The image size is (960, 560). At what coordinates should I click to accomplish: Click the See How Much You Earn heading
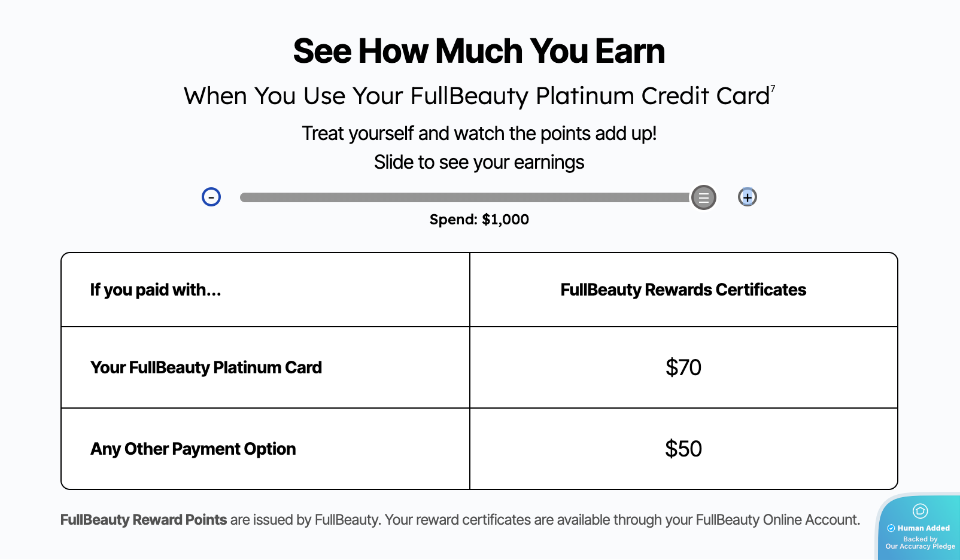pyautogui.click(x=479, y=51)
